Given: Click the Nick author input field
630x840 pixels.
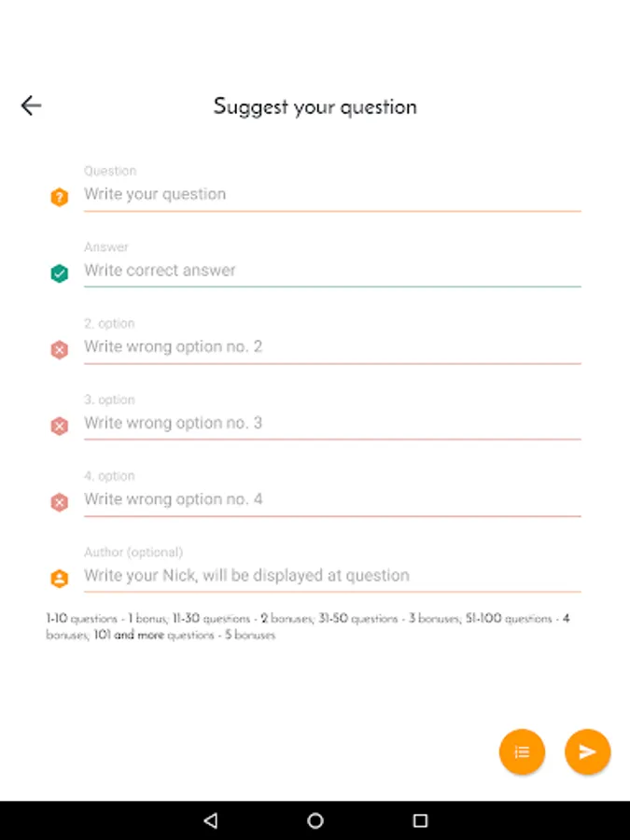Looking at the screenshot, I should [x=332, y=576].
